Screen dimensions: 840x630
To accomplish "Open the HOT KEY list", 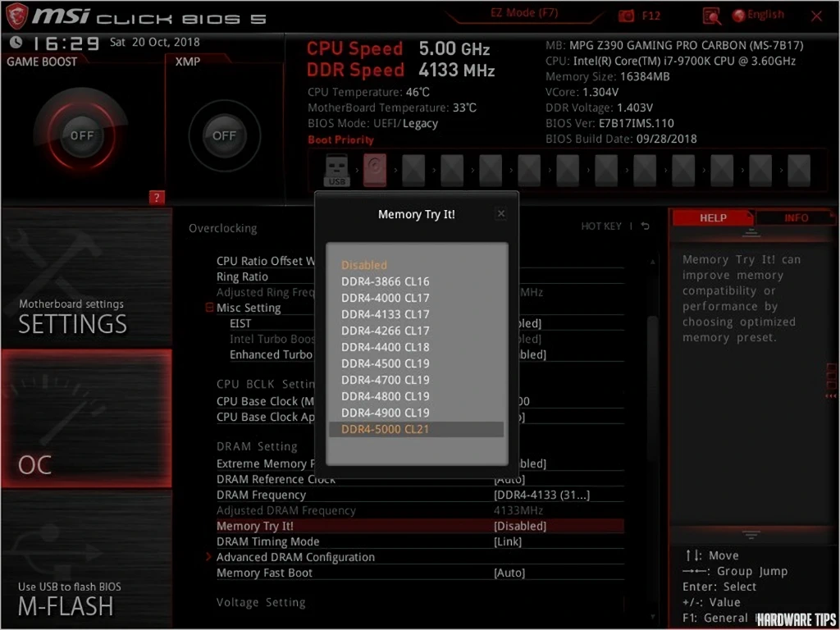I will click(601, 226).
